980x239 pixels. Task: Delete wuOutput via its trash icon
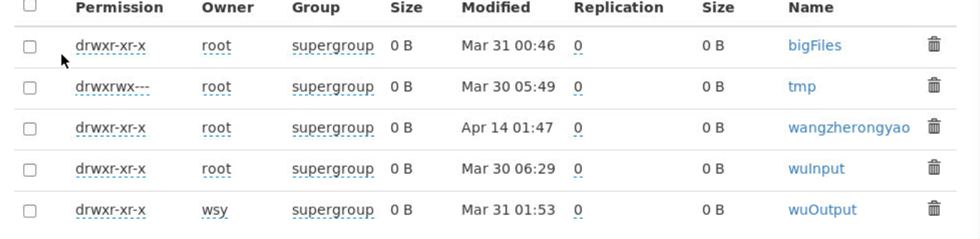coord(934,209)
